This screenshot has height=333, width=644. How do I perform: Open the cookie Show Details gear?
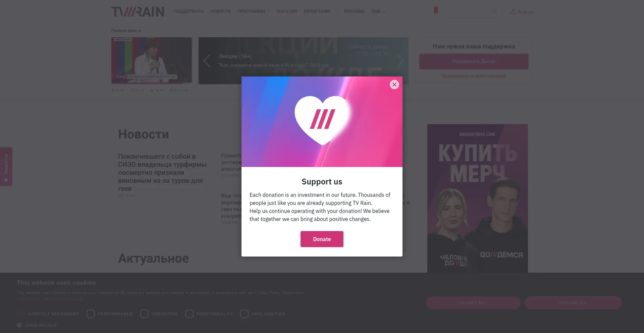pos(19,325)
